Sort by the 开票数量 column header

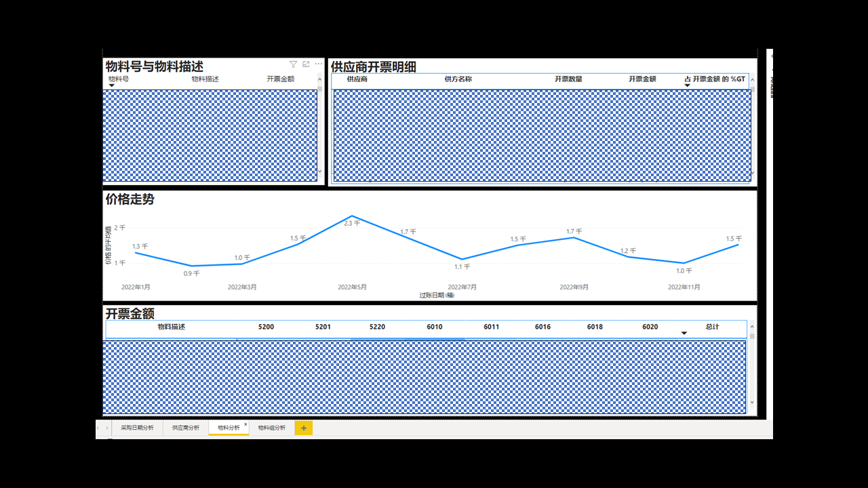[568, 79]
